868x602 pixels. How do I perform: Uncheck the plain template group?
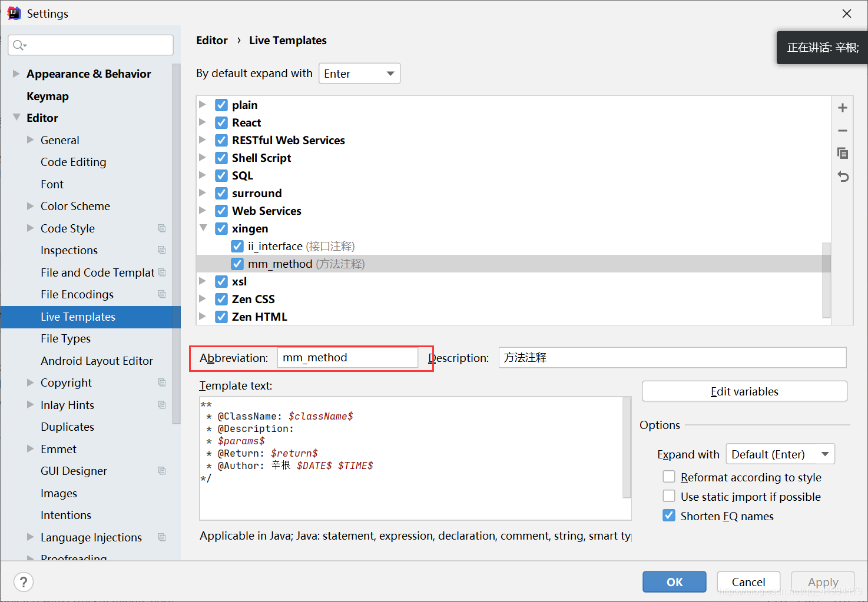coord(221,105)
